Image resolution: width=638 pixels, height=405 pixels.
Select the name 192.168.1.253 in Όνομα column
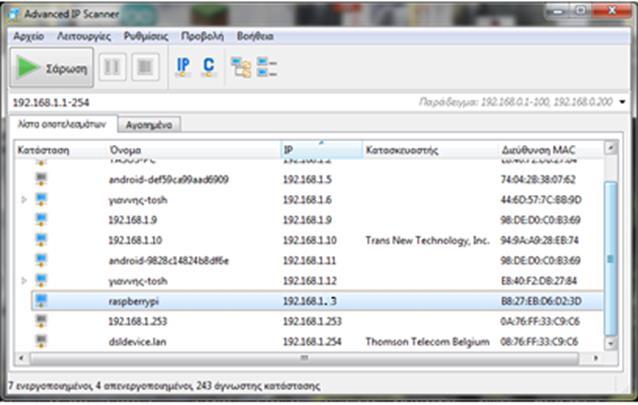[x=138, y=321]
